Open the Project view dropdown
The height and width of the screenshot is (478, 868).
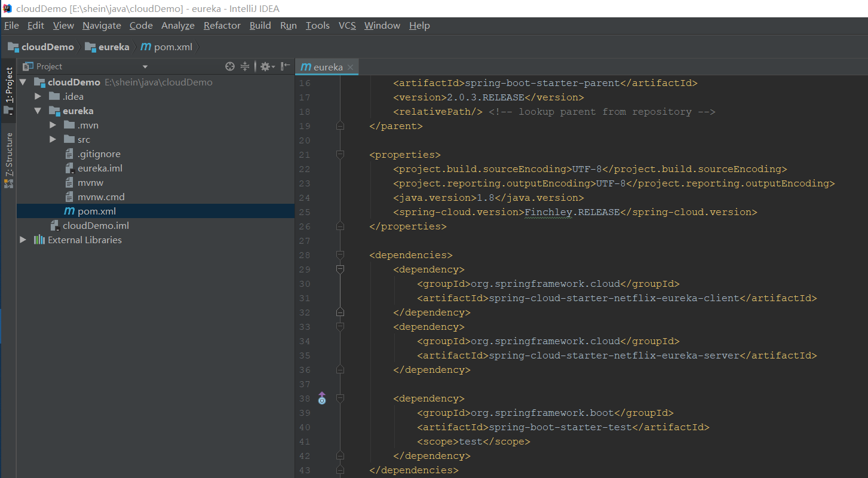145,67
